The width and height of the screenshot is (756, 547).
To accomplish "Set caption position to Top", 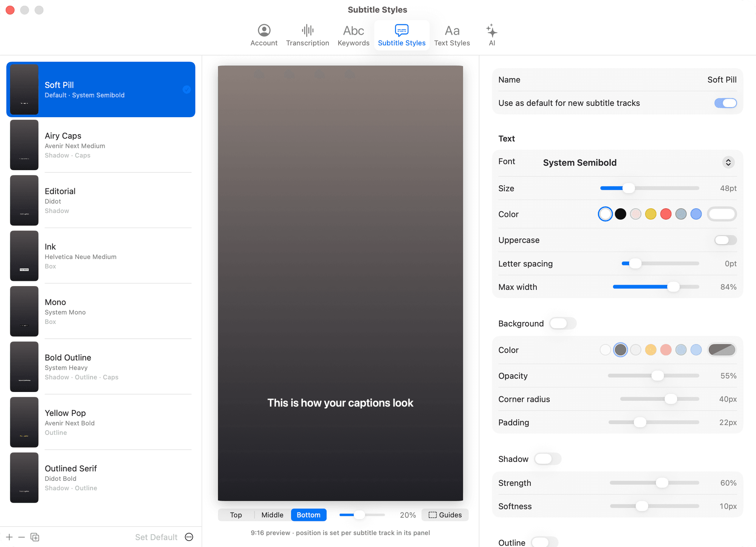I will [236, 515].
